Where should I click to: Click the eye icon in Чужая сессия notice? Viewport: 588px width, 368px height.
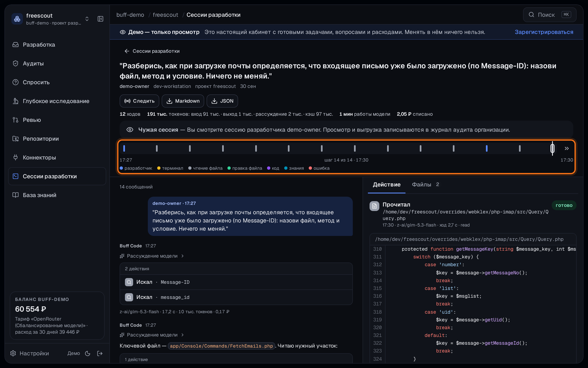[x=130, y=130]
